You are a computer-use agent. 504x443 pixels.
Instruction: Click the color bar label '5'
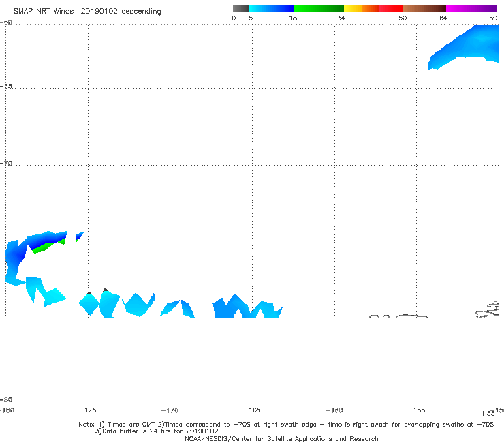[x=251, y=18]
